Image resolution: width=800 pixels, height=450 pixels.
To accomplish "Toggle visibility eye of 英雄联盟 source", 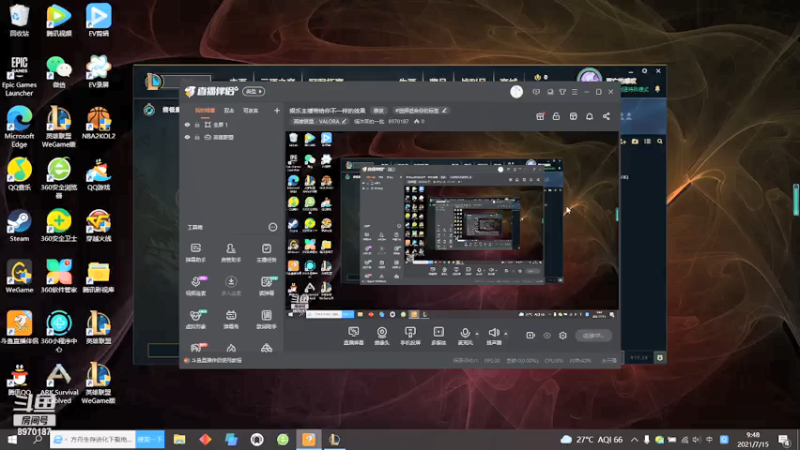I will 187,137.
